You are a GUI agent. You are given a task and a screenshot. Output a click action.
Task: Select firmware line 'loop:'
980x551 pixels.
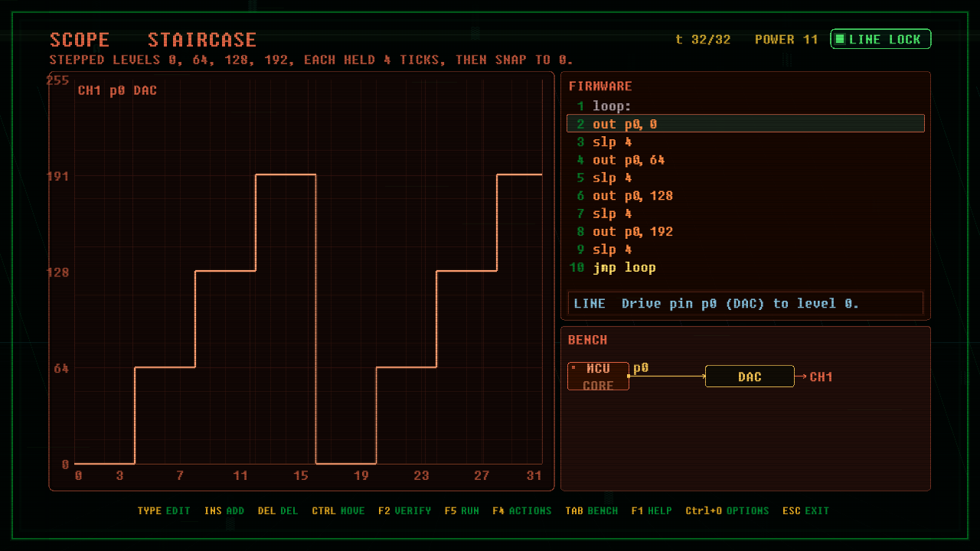tap(746, 106)
